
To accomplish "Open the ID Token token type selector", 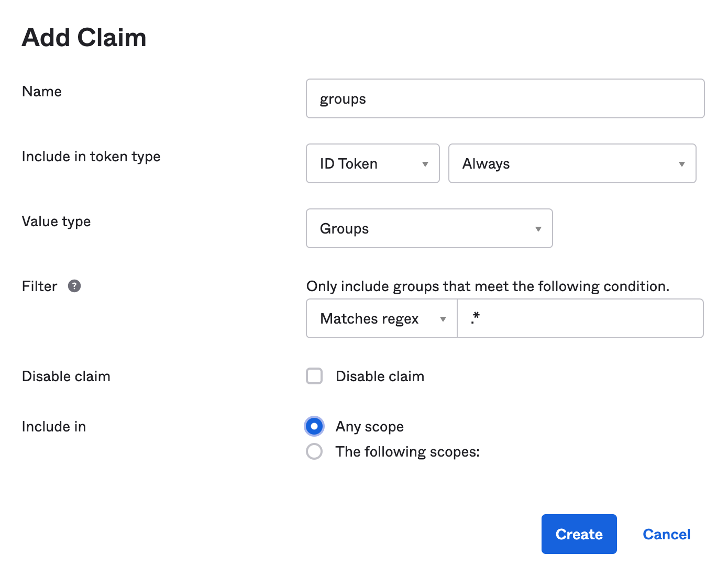I will [372, 163].
